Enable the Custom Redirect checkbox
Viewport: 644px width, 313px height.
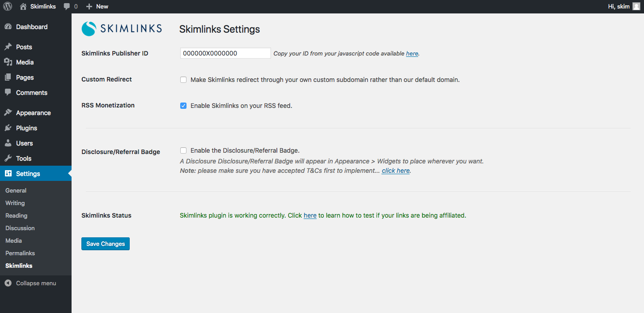click(x=183, y=80)
